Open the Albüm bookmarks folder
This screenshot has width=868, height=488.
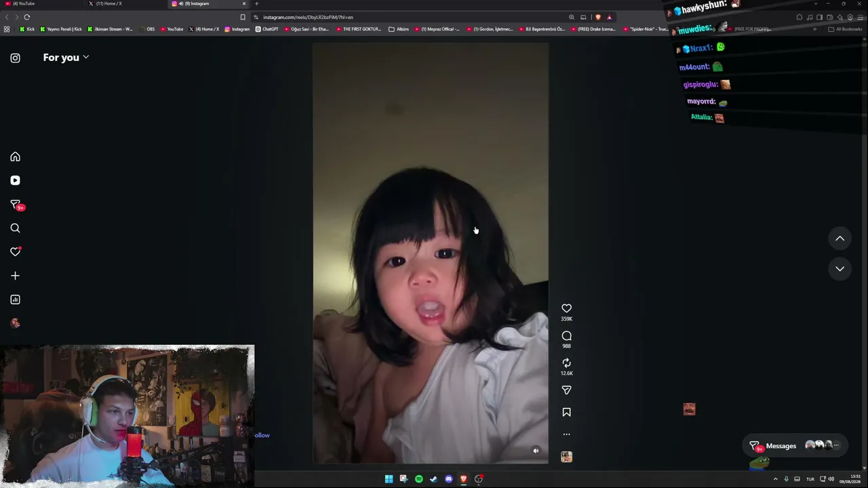click(399, 29)
